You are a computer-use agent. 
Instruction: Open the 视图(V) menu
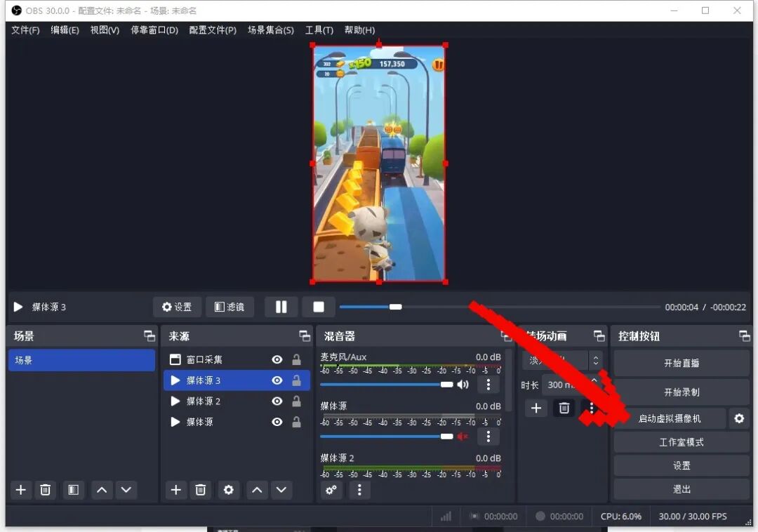(x=105, y=30)
